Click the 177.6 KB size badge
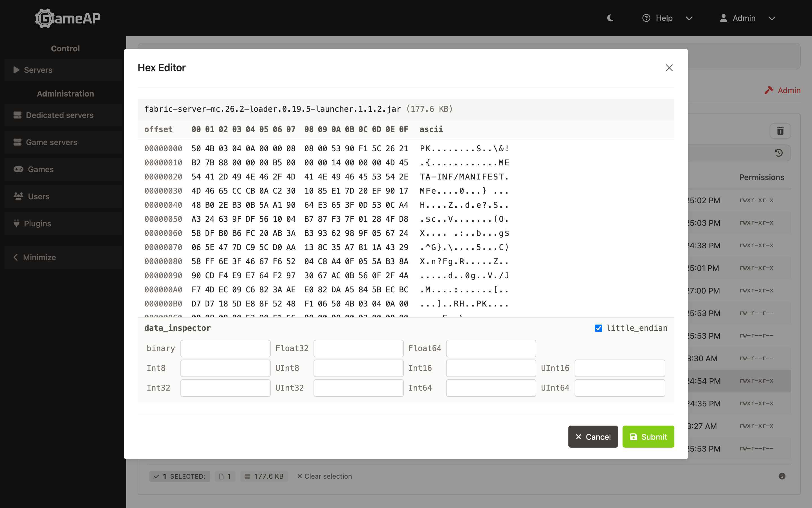812x508 pixels. tap(264, 476)
